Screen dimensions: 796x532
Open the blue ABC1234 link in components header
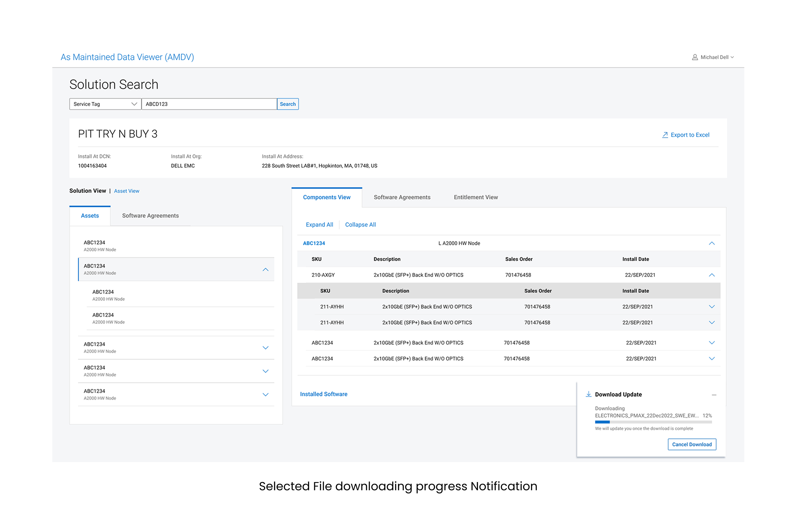click(x=314, y=243)
